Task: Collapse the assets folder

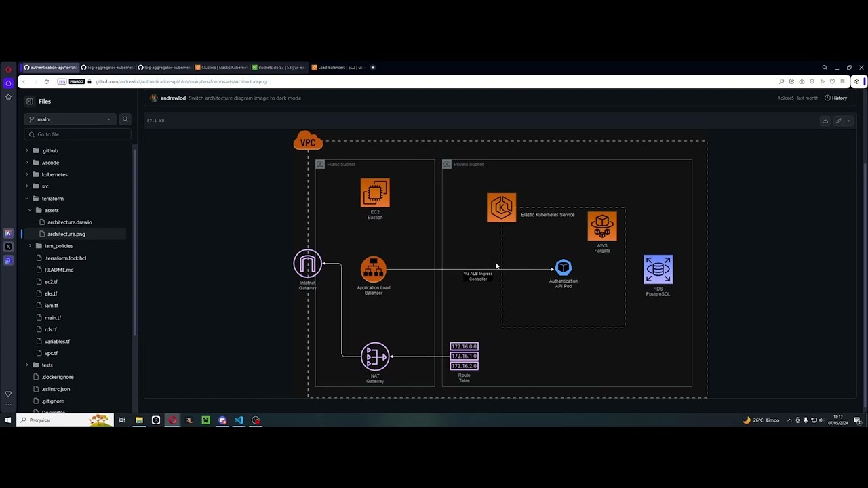Action: tap(30, 210)
